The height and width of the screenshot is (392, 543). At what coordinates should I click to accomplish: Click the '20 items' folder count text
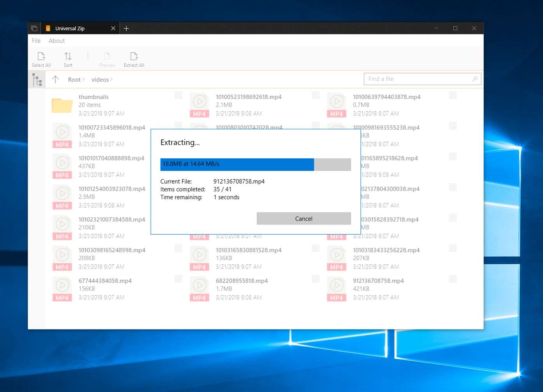(x=90, y=105)
